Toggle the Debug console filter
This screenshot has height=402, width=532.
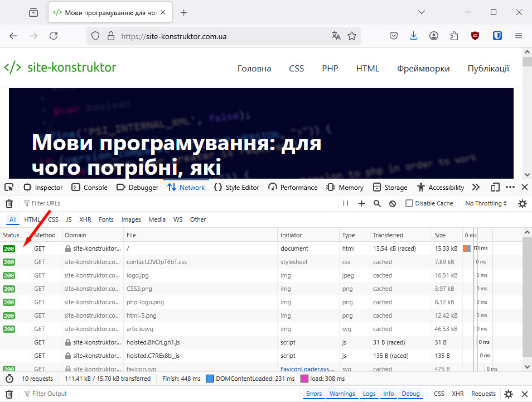point(411,394)
